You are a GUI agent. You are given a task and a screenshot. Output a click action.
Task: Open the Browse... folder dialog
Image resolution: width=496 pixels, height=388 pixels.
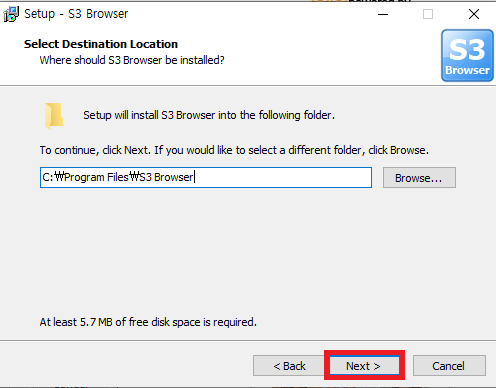pyautogui.click(x=419, y=178)
